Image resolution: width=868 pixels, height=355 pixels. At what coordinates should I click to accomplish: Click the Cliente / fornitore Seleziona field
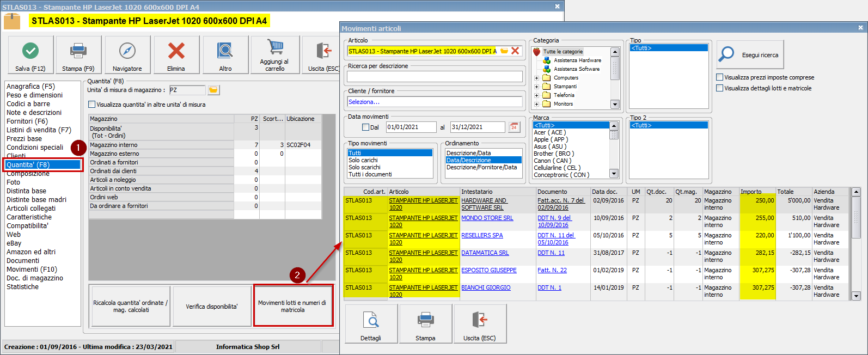pyautogui.click(x=435, y=102)
